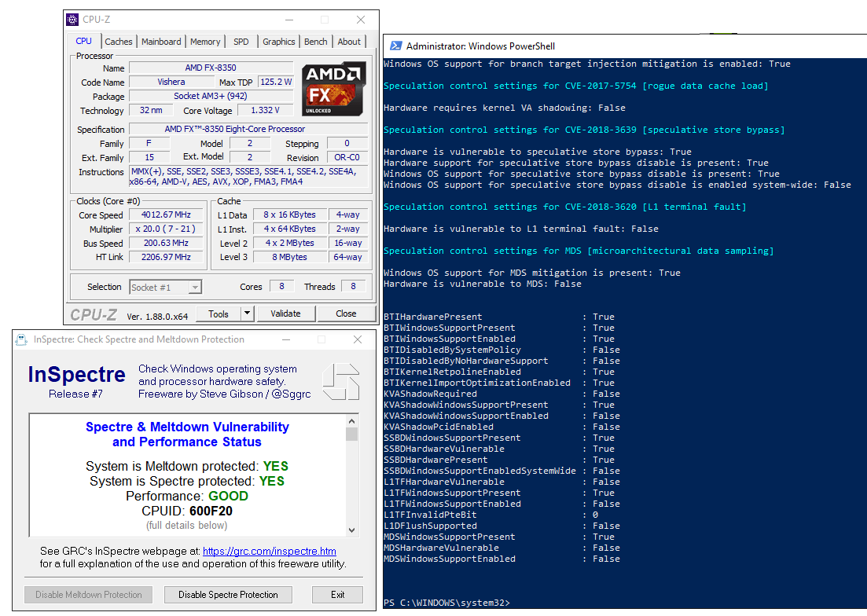Click the L1TFInvalidPteBit row in PowerShell
This screenshot has width=867, height=616.
[x=490, y=515]
